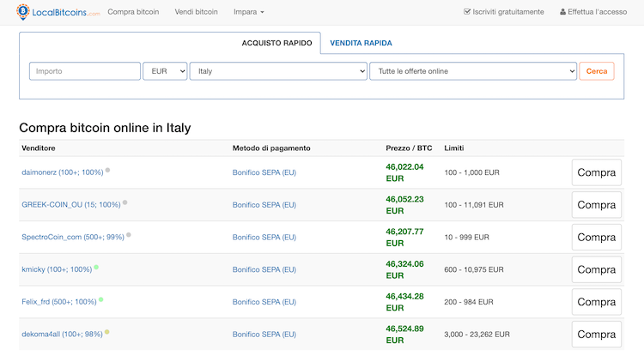Open Vendi bitcoin nav item

coord(197,12)
